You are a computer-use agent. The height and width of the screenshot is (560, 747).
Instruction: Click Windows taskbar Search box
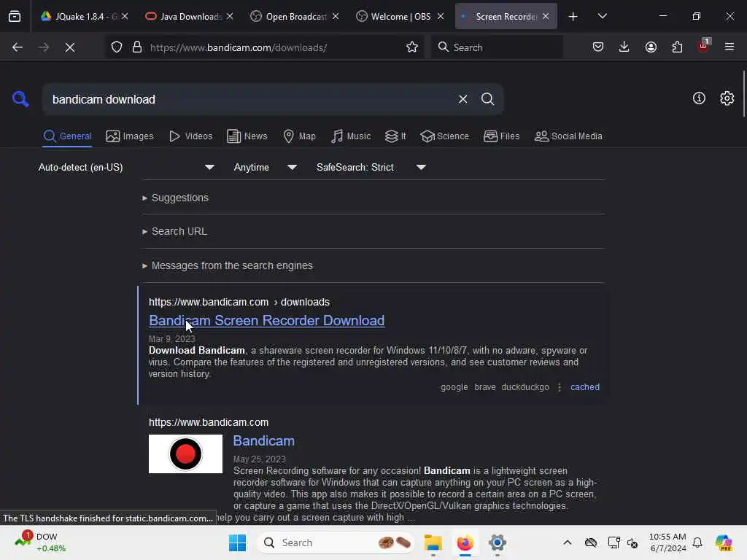click(336, 542)
